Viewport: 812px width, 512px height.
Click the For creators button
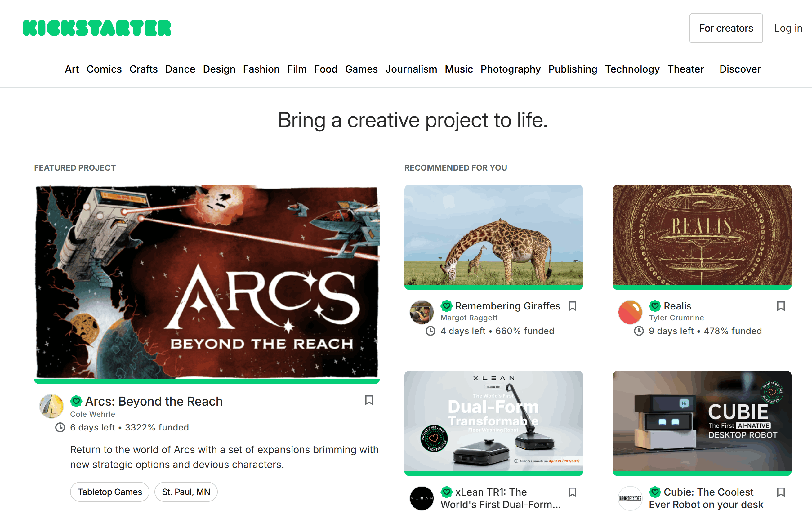coord(726,28)
